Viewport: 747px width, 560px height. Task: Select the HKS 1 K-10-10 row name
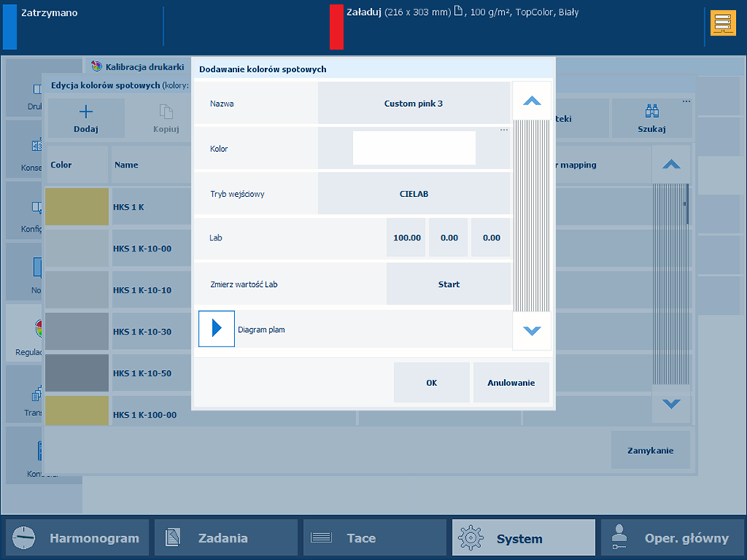[142, 290]
